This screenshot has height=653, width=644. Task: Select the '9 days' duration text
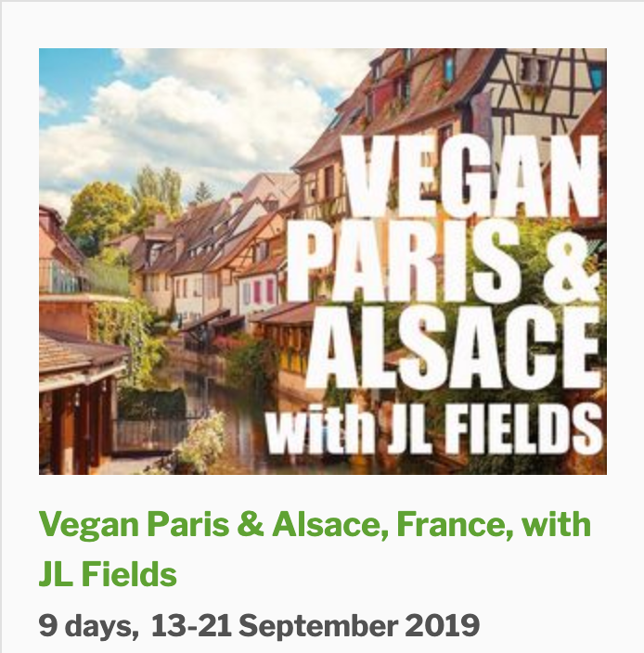click(x=88, y=625)
